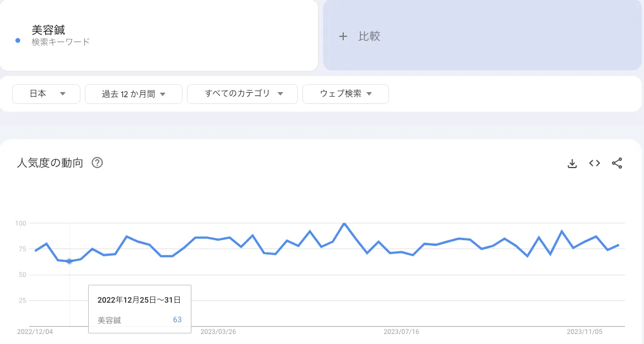Select the highlighted December 2022 data point
The width and height of the screenshot is (644, 344).
coord(69,261)
